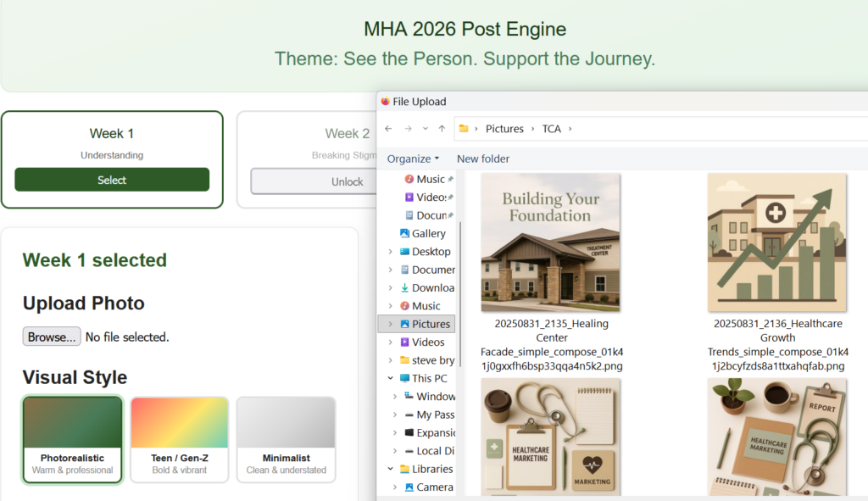868x501 pixels.
Task: Select TCA in the address breadcrumb
Action: click(551, 129)
